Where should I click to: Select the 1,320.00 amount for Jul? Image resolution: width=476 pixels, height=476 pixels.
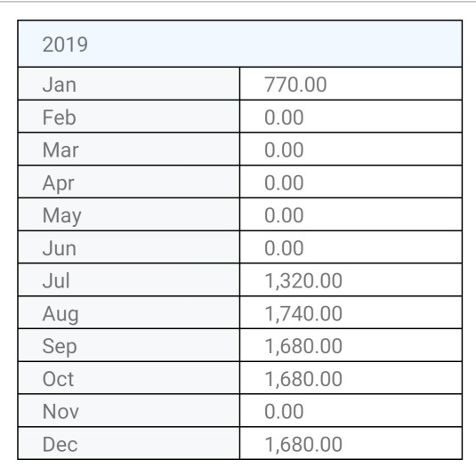(303, 281)
